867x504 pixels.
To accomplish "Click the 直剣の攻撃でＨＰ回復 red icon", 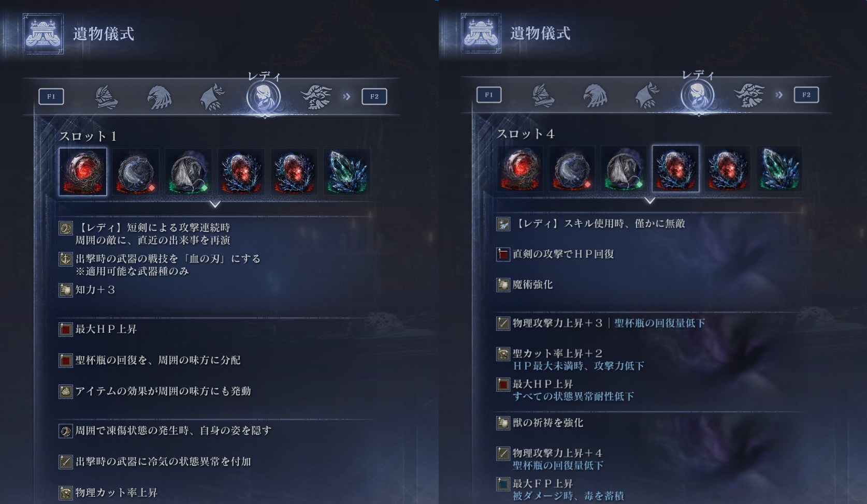I will coord(503,254).
